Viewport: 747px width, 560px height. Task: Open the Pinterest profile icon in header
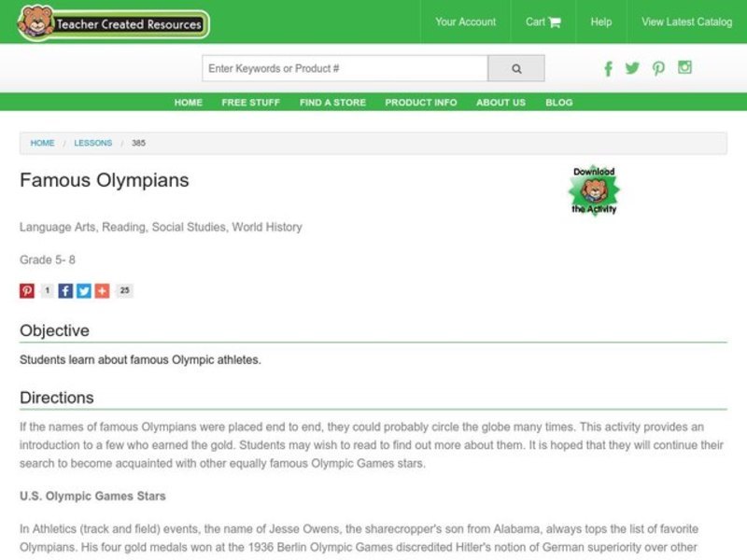tap(658, 68)
